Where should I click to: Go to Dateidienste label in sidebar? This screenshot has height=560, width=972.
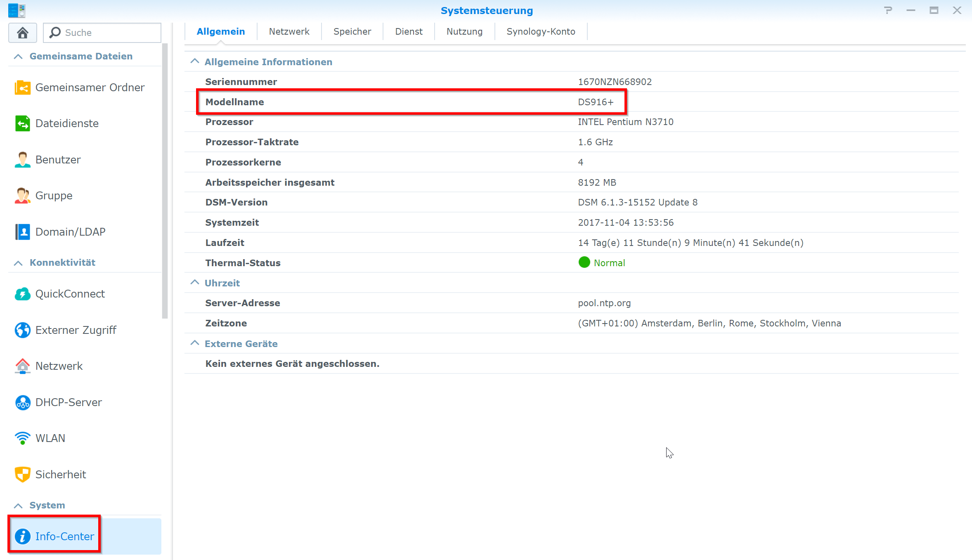67,123
